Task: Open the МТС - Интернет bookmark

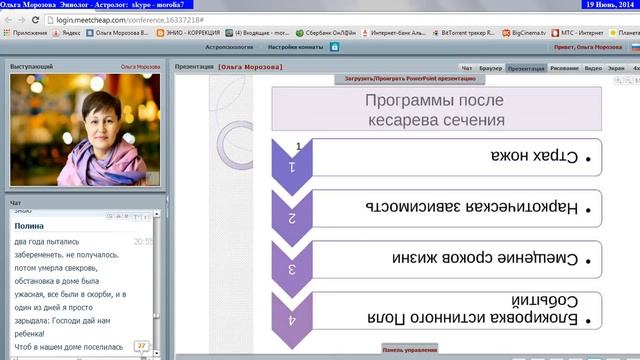Action: pyautogui.click(x=578, y=33)
